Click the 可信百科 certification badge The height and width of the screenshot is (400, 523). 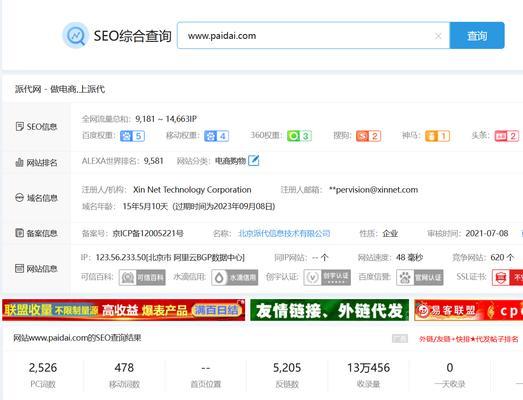pyautogui.click(x=142, y=277)
